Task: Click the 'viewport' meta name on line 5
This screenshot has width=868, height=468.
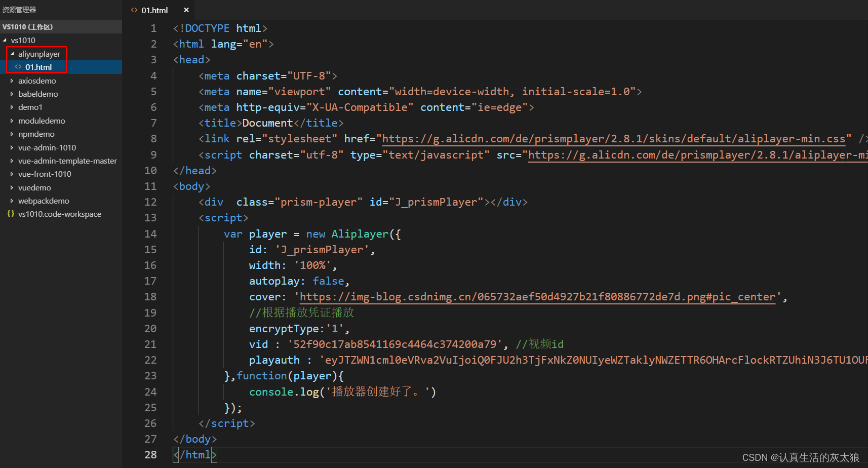Action: click(x=300, y=92)
